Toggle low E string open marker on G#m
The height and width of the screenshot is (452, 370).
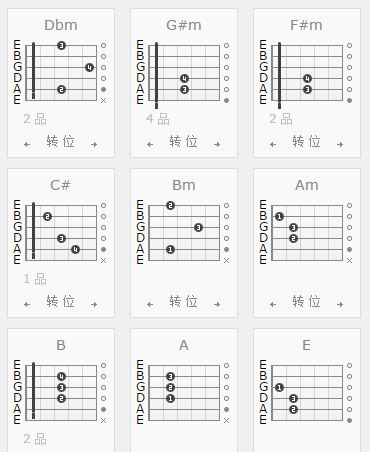click(226, 100)
